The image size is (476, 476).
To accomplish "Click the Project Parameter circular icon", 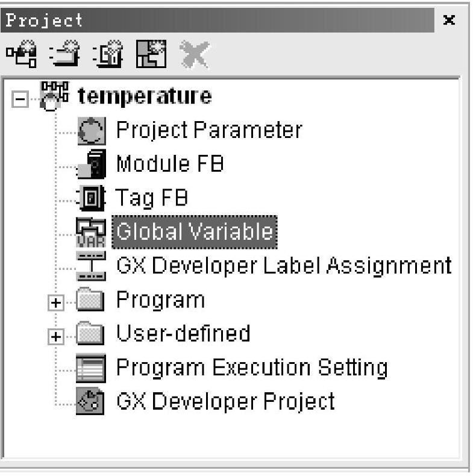I will point(92,131).
